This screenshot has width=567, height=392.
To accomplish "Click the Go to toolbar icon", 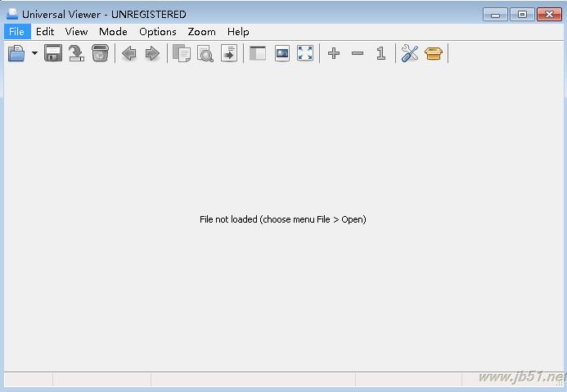I will [229, 53].
